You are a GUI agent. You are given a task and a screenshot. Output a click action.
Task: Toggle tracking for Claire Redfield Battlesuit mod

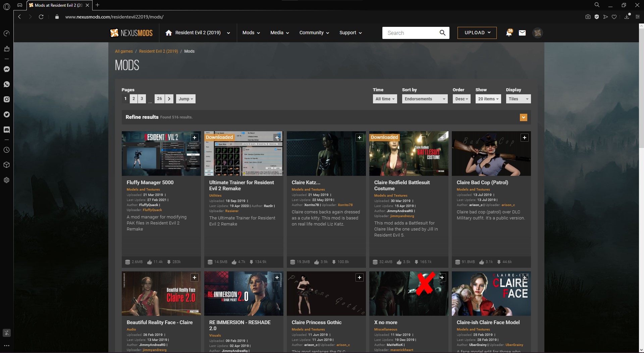pos(442,138)
